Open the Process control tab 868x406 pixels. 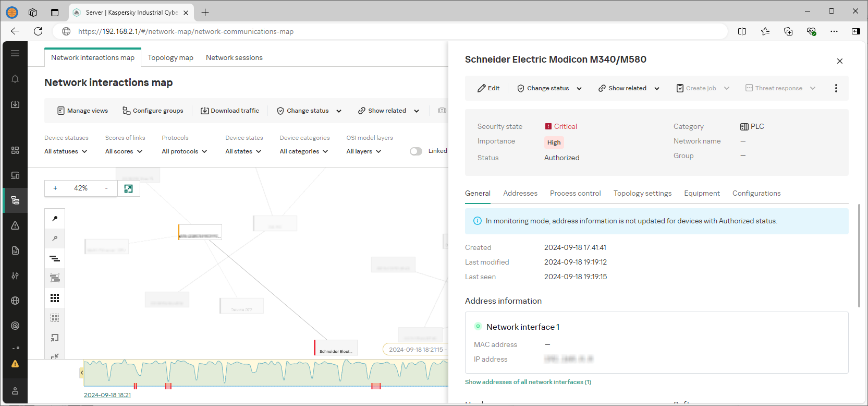tap(575, 193)
